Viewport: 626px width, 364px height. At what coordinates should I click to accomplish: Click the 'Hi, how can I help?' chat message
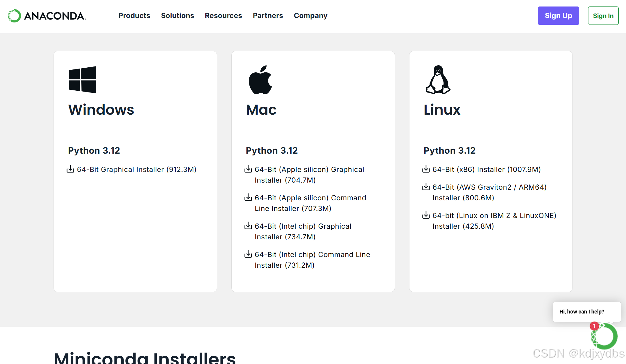tap(582, 312)
